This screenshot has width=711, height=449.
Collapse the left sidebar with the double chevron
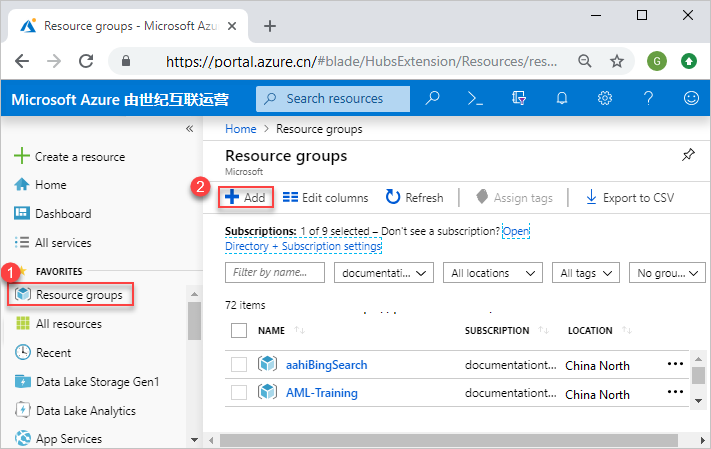190,129
